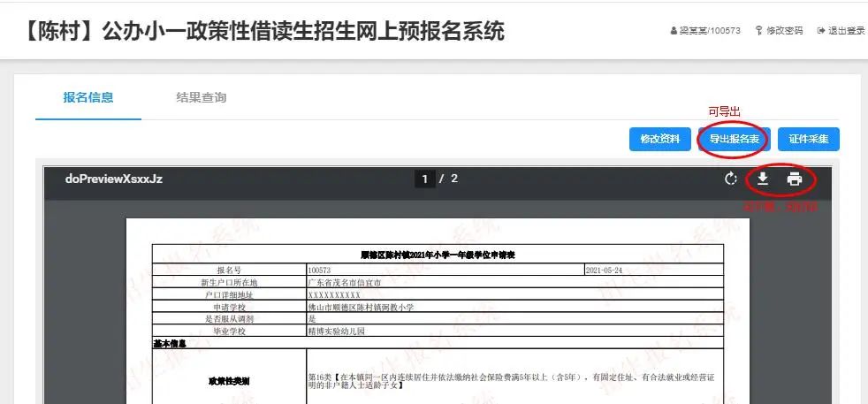Download the PDF with download arrow icon
The image size is (868, 404).
click(x=763, y=179)
